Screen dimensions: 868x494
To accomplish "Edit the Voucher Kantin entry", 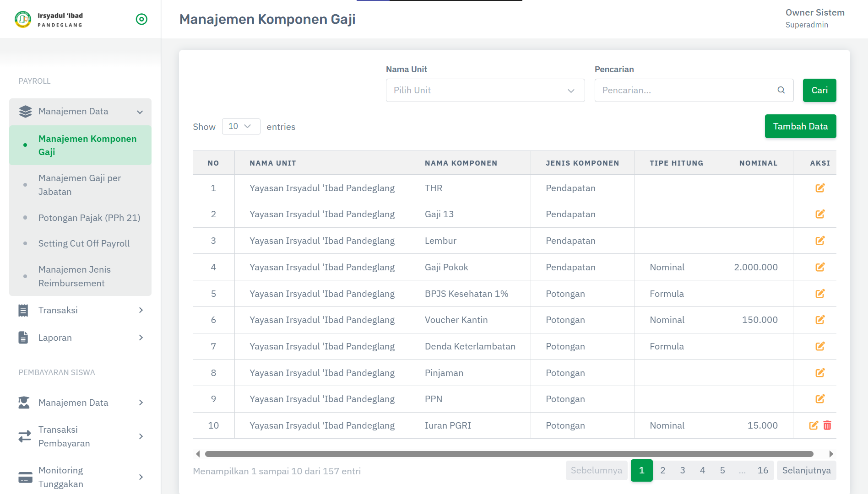I will (820, 320).
